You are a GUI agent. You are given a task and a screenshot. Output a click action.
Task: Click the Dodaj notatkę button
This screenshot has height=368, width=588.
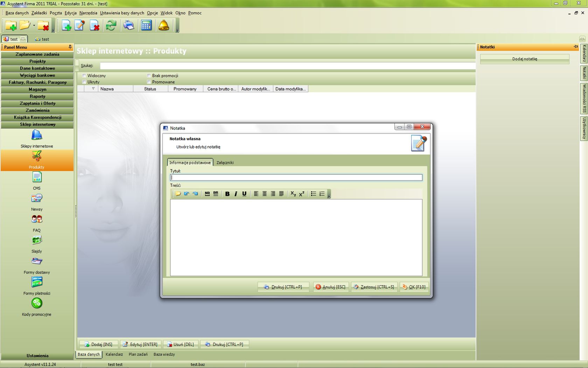[x=525, y=59]
